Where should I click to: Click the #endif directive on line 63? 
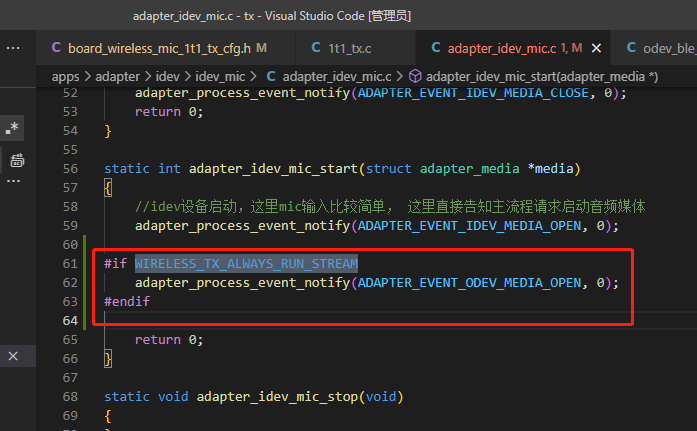pyautogui.click(x=127, y=302)
